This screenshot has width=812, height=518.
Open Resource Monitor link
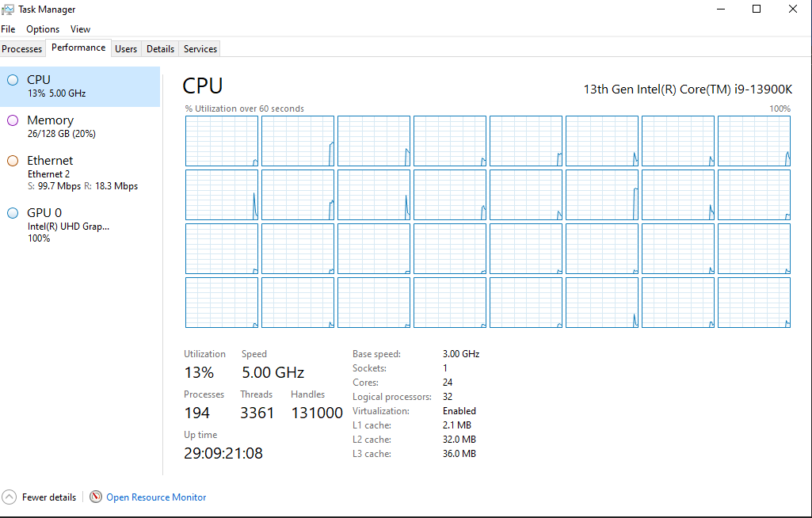coord(156,497)
